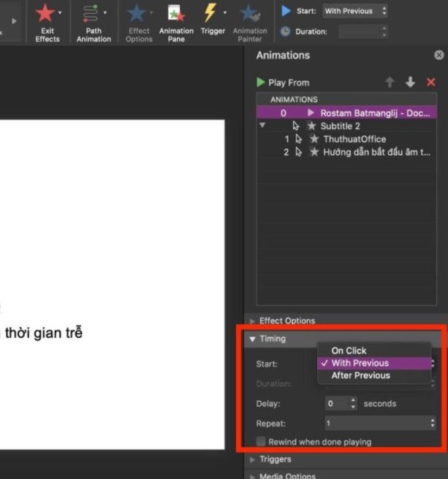The height and width of the screenshot is (479, 448).
Task: Close the Animations pane
Action: tap(438, 55)
